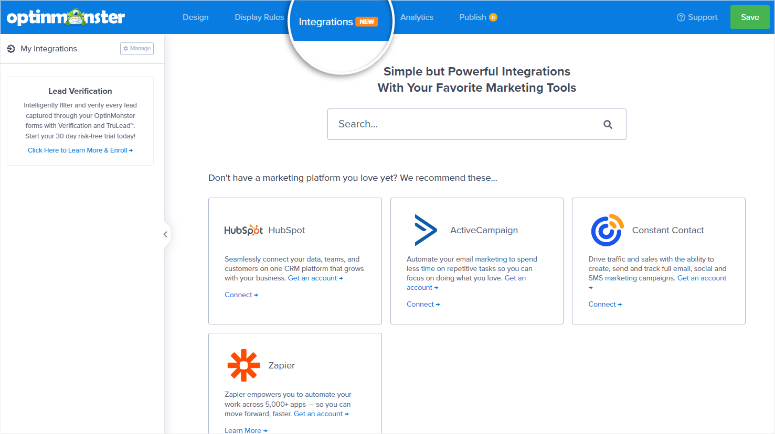The image size is (775, 434).
Task: Click the OptinMonster logo
Action: [66, 17]
